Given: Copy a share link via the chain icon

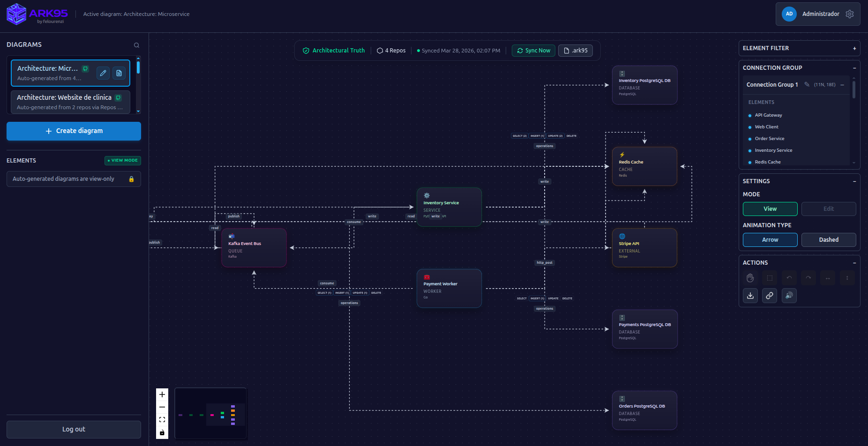Looking at the screenshot, I should [x=769, y=296].
